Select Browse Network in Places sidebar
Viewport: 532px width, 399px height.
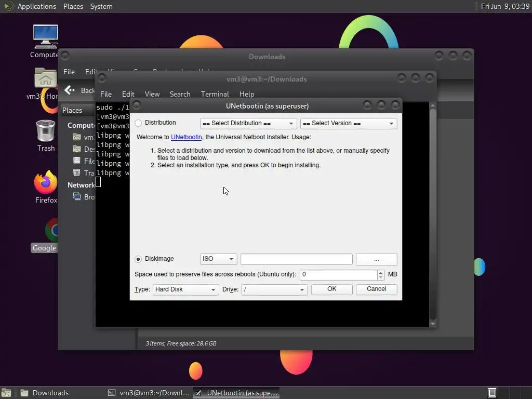coord(84,197)
